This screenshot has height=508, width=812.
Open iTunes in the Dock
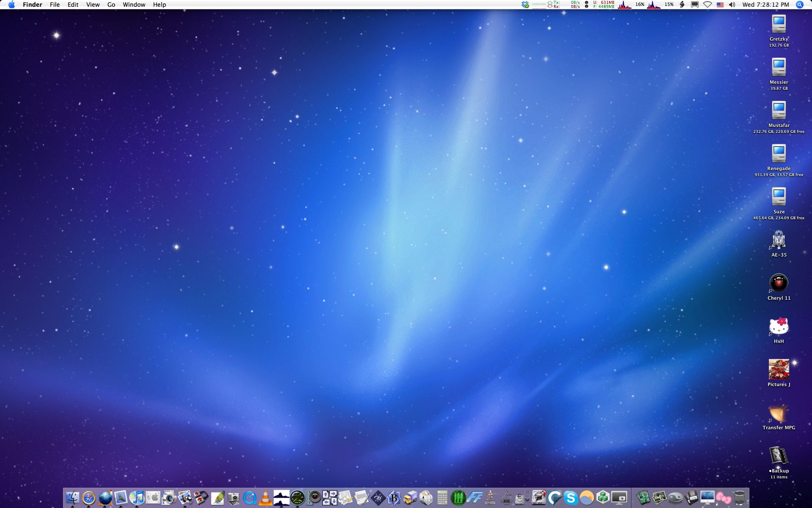coord(137,497)
